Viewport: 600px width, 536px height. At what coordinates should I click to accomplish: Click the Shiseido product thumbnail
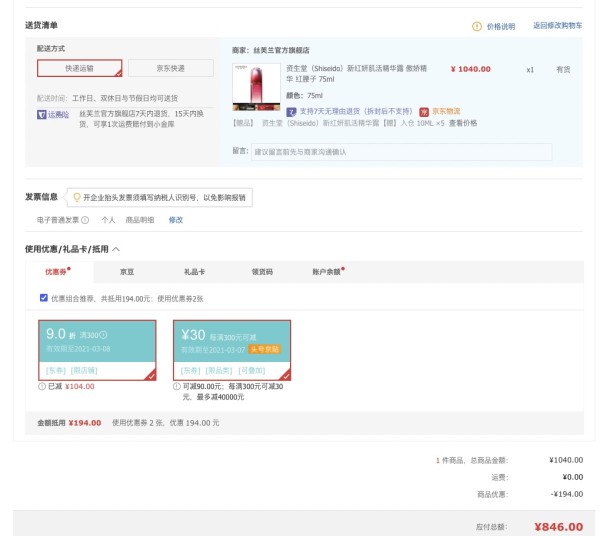coord(256,87)
